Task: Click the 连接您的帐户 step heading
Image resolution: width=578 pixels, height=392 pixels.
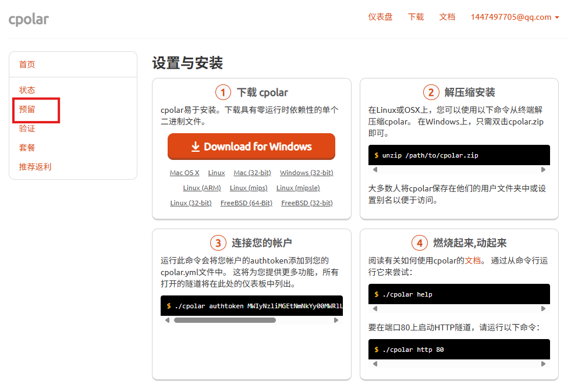Action: click(x=262, y=243)
